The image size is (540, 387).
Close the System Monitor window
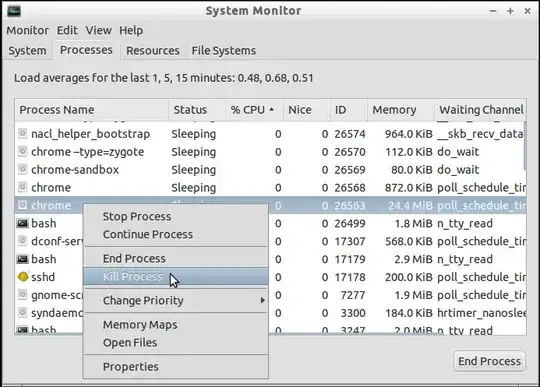tap(527, 11)
